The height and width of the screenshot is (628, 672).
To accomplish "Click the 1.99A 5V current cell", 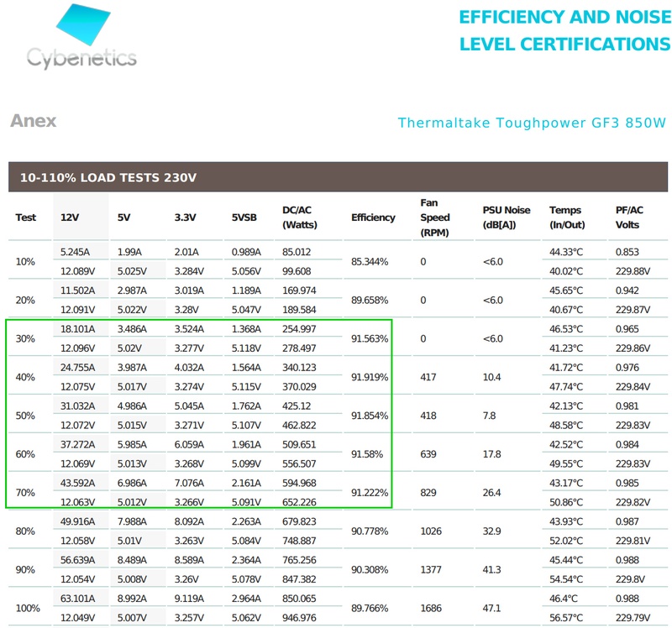I will tap(129, 253).
